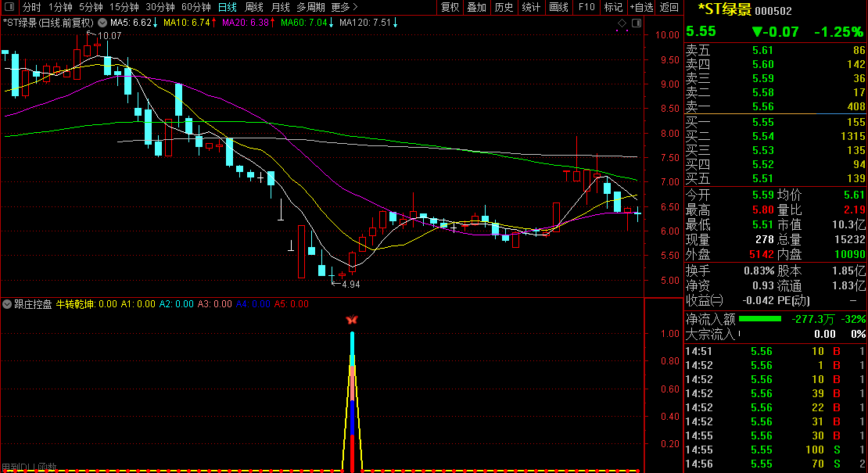Screen dimensions: 868x473
Task: Open the 标记 marker tool
Action: click(613, 7)
